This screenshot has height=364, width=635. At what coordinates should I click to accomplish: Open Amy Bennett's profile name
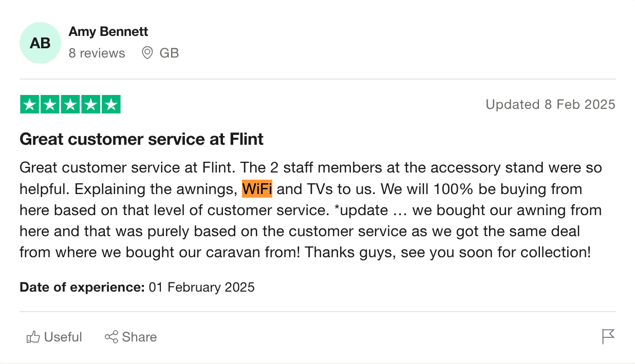(x=108, y=31)
